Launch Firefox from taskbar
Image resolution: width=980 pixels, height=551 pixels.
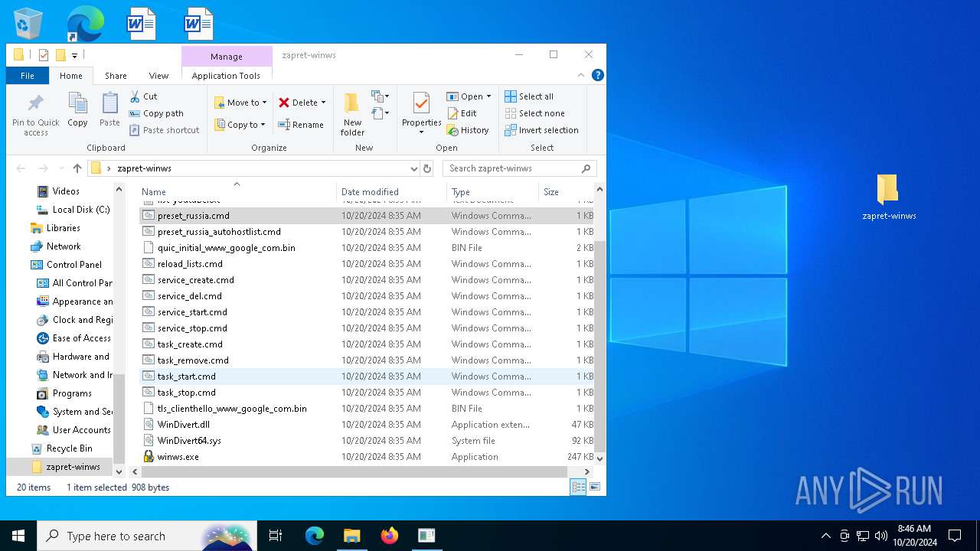390,536
